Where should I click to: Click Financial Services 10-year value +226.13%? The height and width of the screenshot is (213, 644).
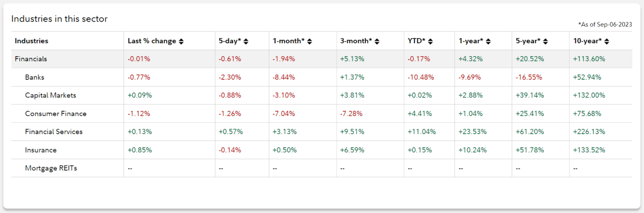590,132
